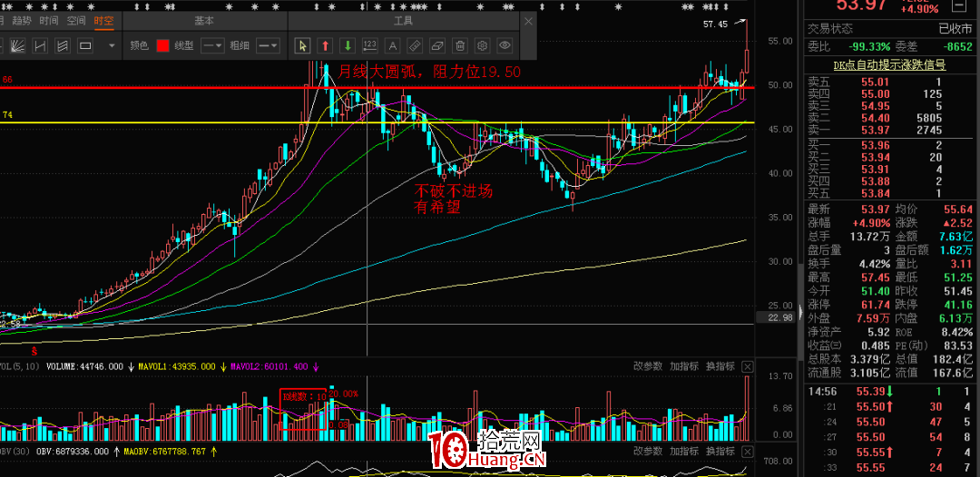Viewport: 980px width, 477px height.
Task: Close the OBV indicator panel
Action: (x=747, y=451)
